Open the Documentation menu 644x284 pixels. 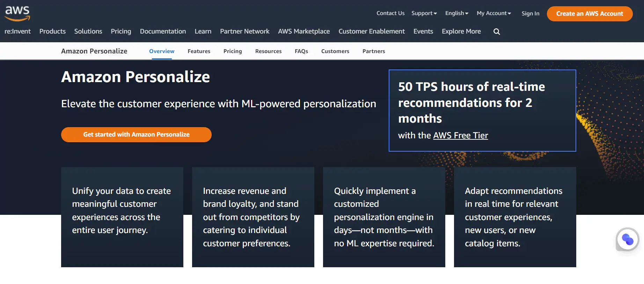(x=163, y=31)
